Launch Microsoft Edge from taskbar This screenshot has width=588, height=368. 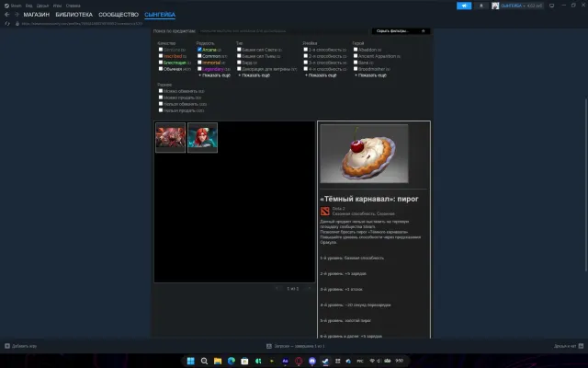pyautogui.click(x=231, y=361)
